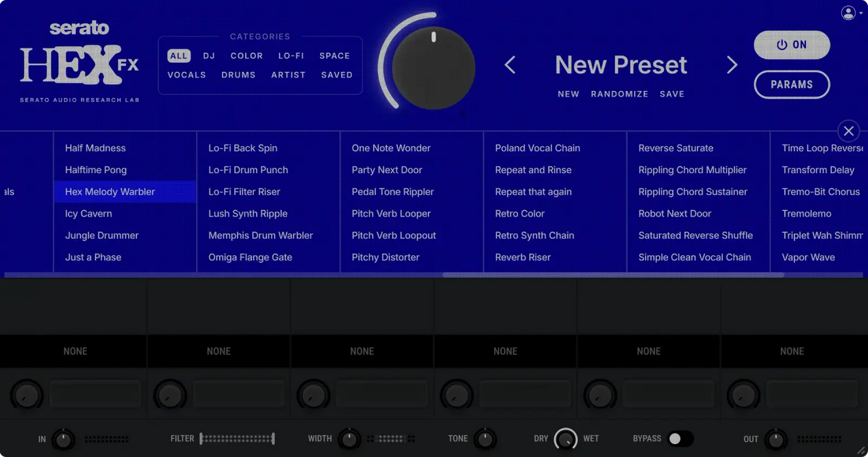Click the IN level knob

coord(63,439)
